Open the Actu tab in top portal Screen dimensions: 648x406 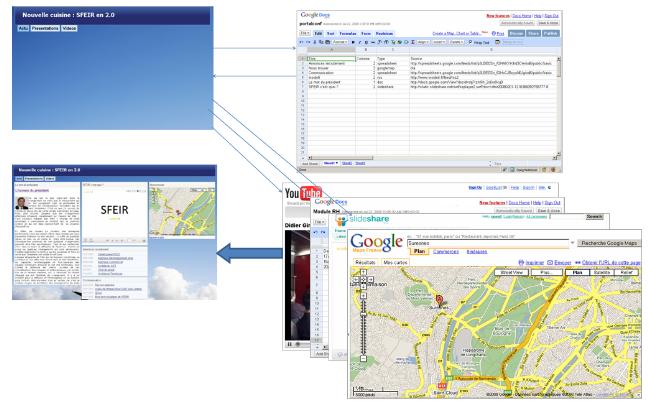pos(23,29)
